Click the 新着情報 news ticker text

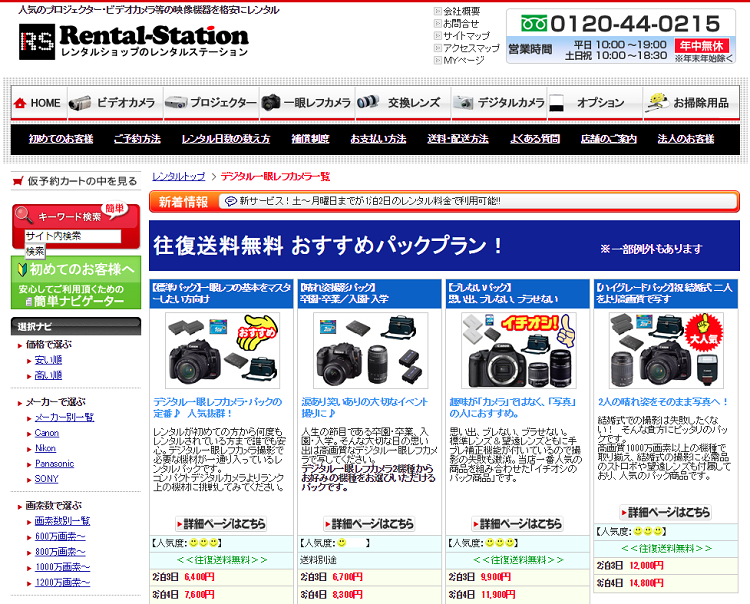370,201
